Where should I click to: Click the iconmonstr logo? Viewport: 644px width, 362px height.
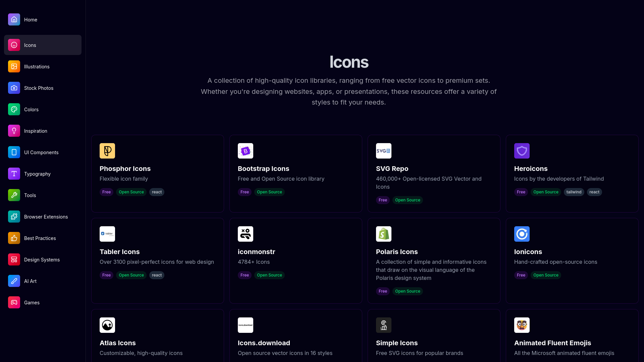coord(246,234)
